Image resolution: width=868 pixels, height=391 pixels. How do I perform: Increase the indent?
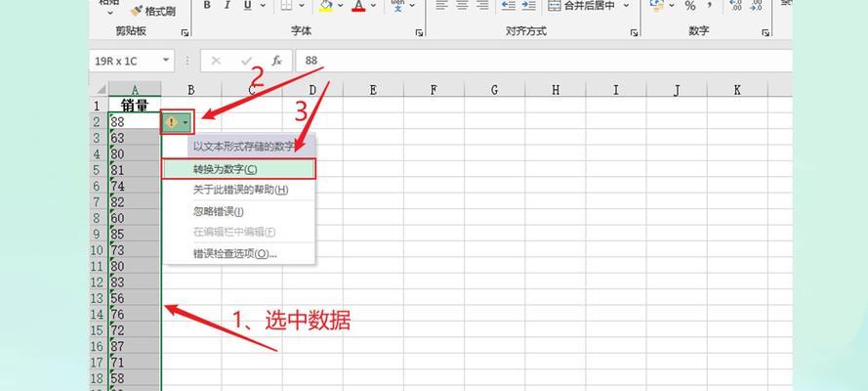[x=528, y=6]
